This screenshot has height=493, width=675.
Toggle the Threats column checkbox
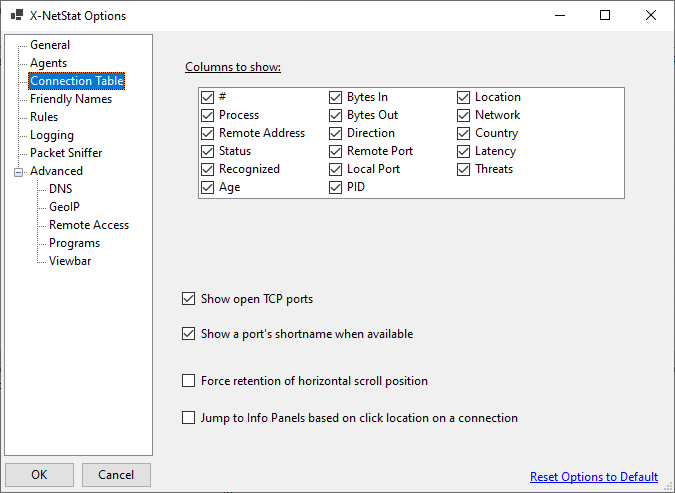[463, 170]
